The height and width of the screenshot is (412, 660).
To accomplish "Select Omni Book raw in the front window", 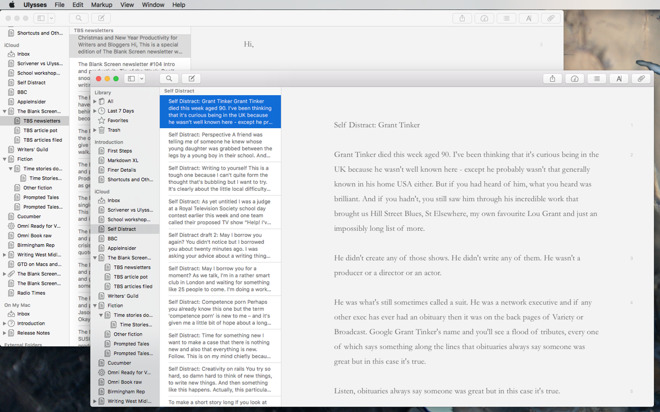I will pyautogui.click(x=125, y=382).
